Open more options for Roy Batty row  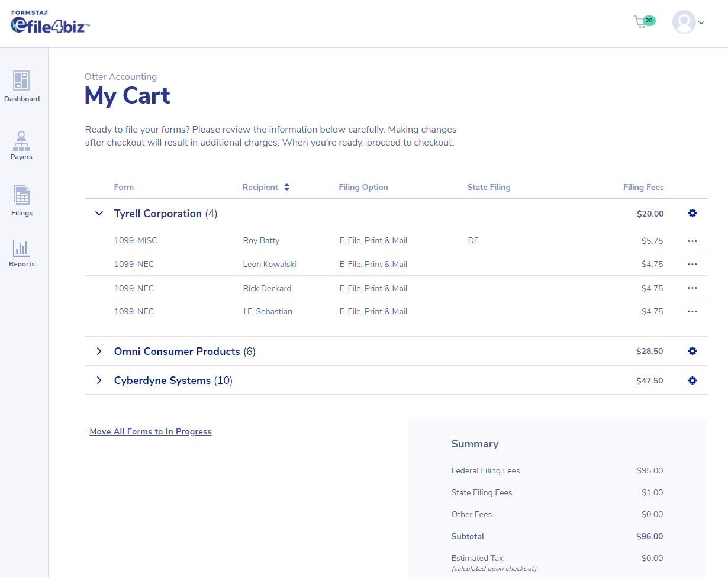[x=692, y=241]
